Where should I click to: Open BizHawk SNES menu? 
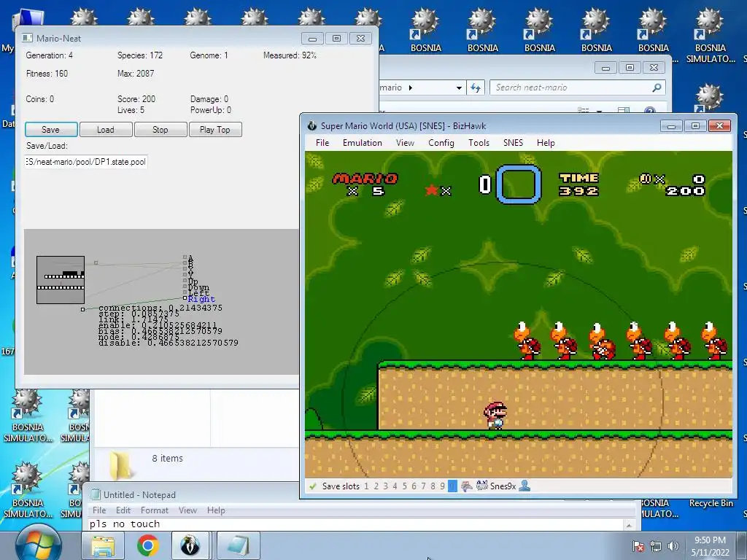[x=513, y=143]
